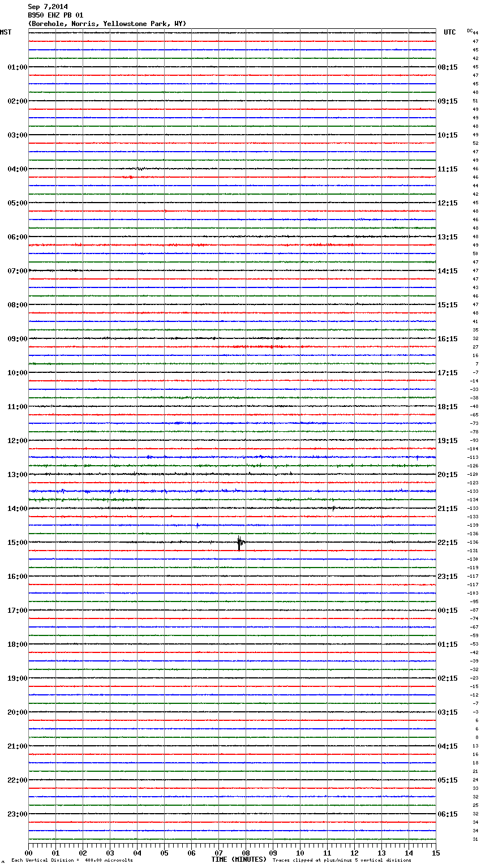
Task: Select the '05:00' MST hour label
Action: [18, 203]
